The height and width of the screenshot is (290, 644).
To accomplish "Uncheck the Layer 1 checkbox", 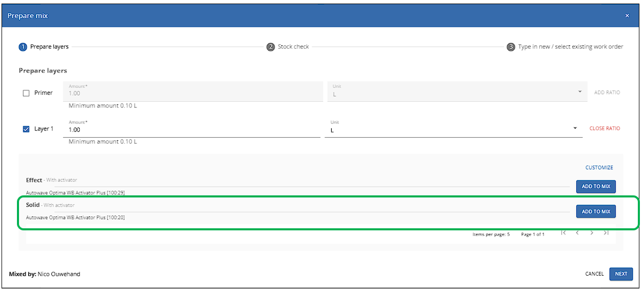I will coord(26,129).
